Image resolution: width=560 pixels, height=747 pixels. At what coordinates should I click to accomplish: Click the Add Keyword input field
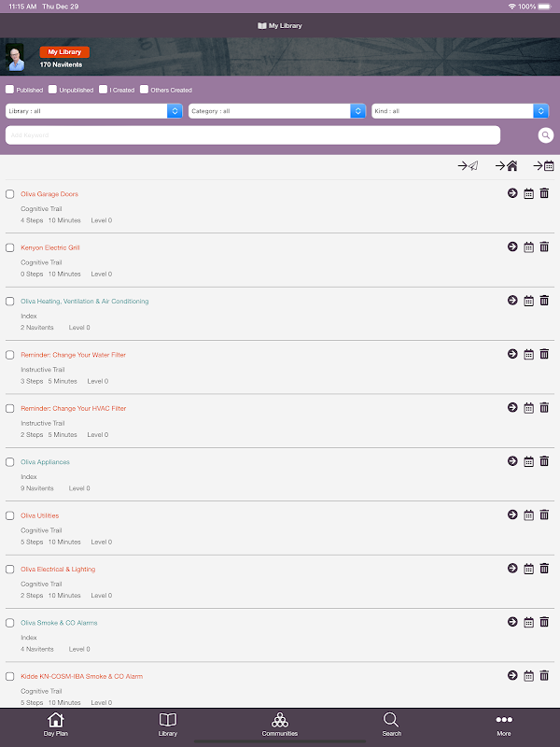(x=253, y=135)
